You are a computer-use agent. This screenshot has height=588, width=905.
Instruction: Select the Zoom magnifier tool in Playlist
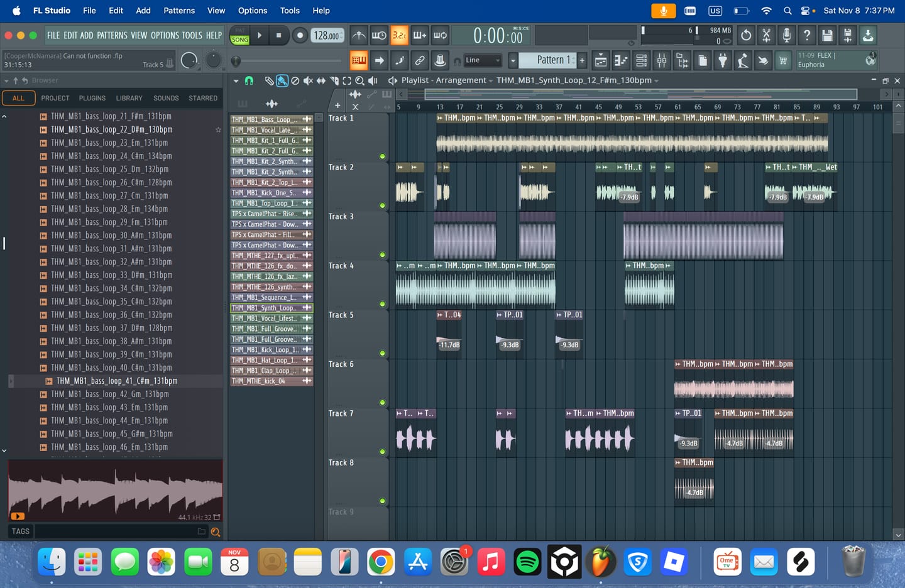[x=359, y=80]
